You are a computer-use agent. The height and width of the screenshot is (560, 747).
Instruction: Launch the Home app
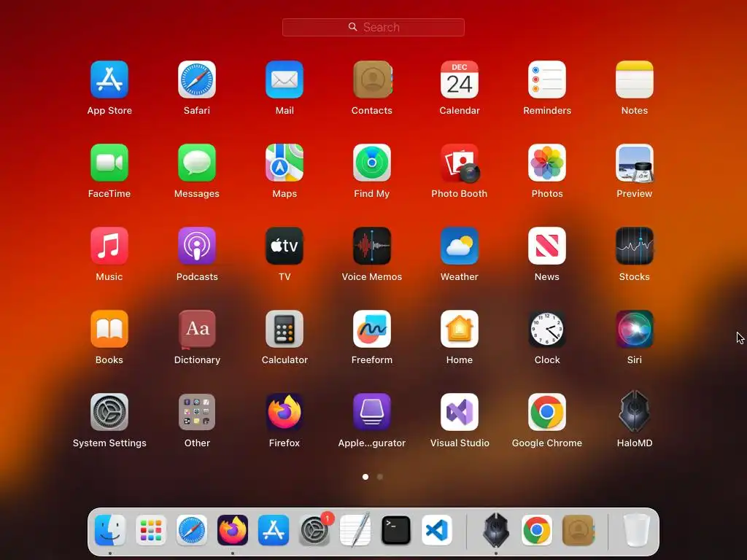[460, 329]
